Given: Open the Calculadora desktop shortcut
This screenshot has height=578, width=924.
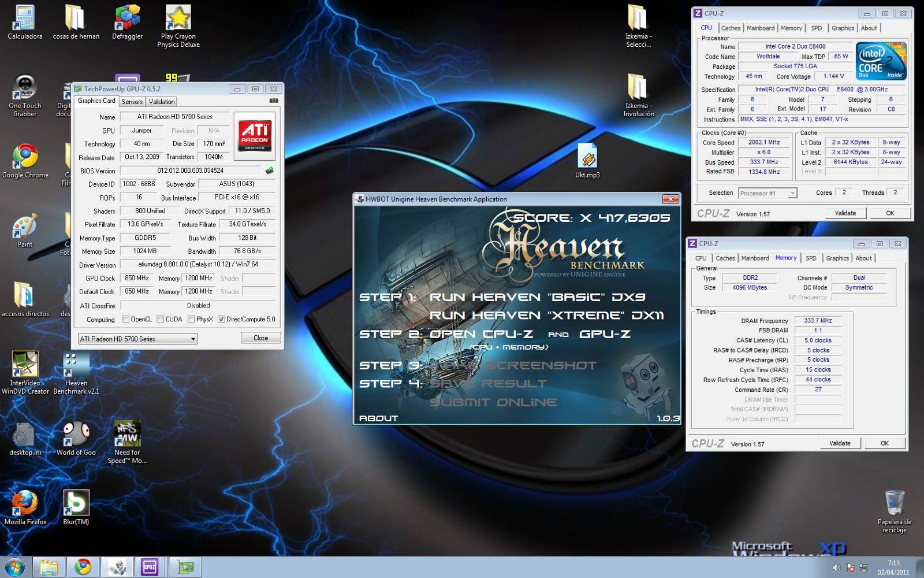Looking at the screenshot, I should (x=25, y=23).
